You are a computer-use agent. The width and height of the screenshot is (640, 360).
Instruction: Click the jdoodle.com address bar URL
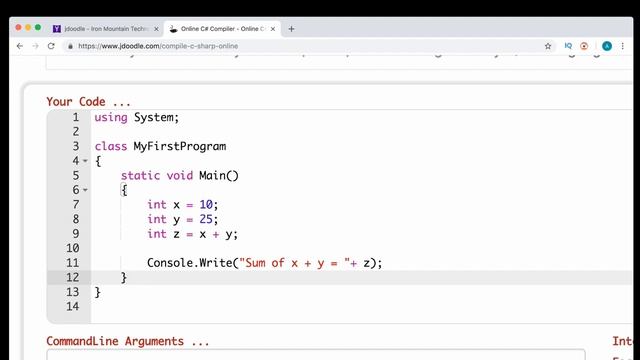158,46
